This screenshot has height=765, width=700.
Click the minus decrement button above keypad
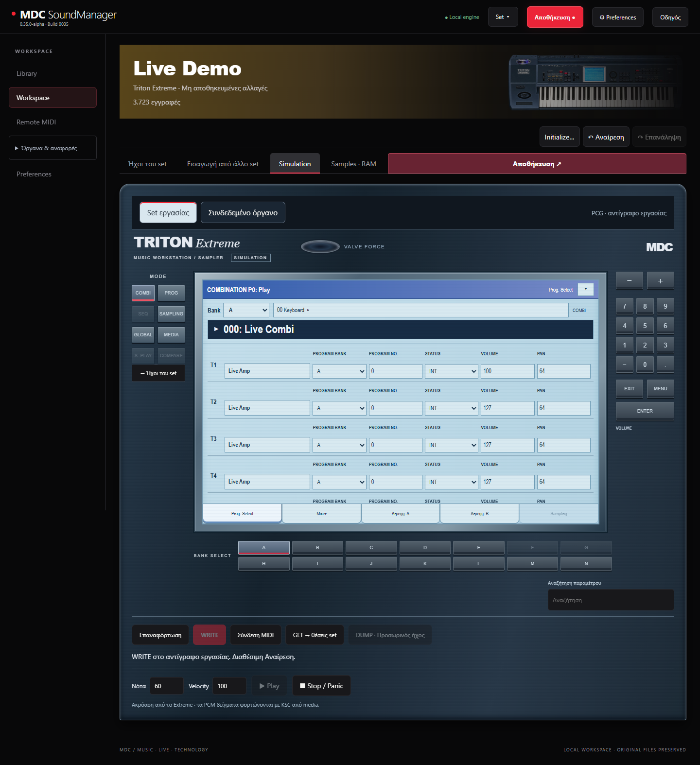point(629,281)
